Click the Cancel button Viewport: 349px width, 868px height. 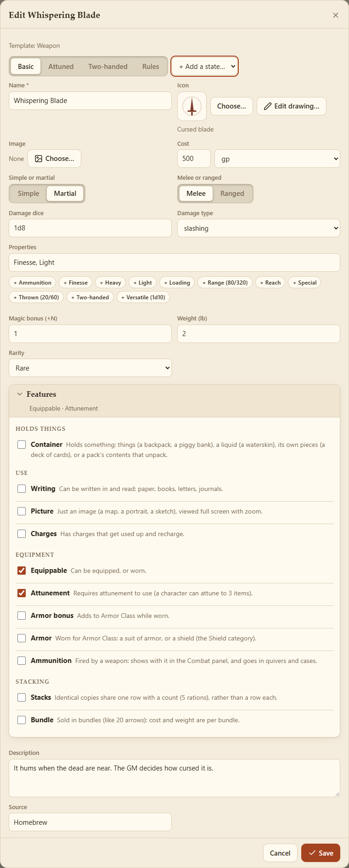click(x=280, y=853)
